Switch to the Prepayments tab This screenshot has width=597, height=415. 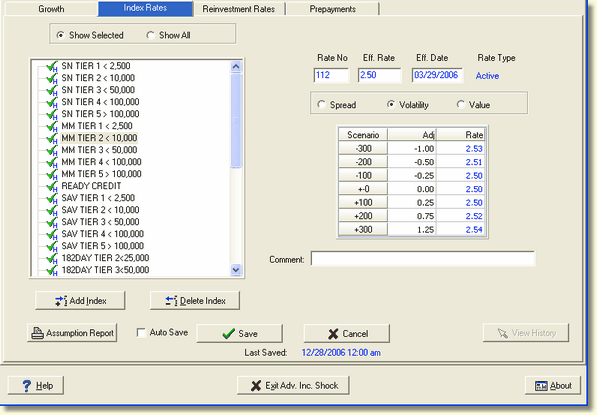pyautogui.click(x=333, y=9)
